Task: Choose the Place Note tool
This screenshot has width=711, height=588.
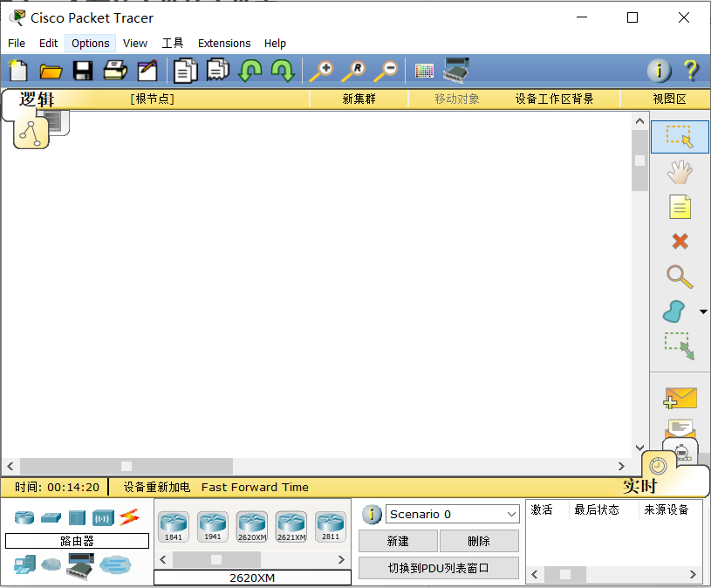Action: click(x=680, y=207)
